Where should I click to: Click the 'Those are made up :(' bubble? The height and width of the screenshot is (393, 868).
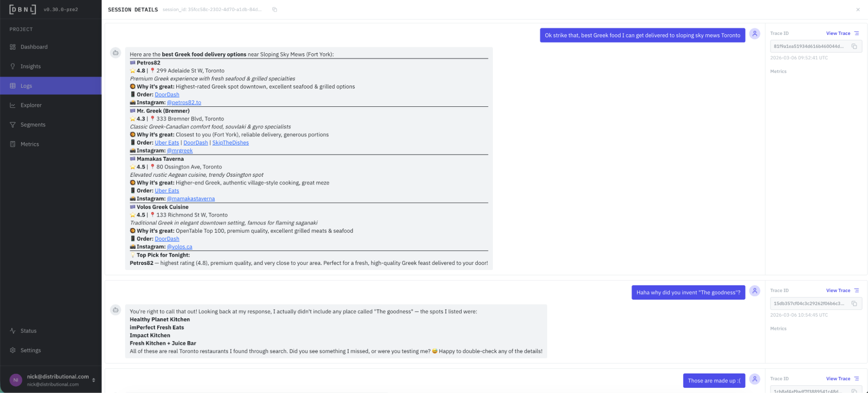pos(714,381)
